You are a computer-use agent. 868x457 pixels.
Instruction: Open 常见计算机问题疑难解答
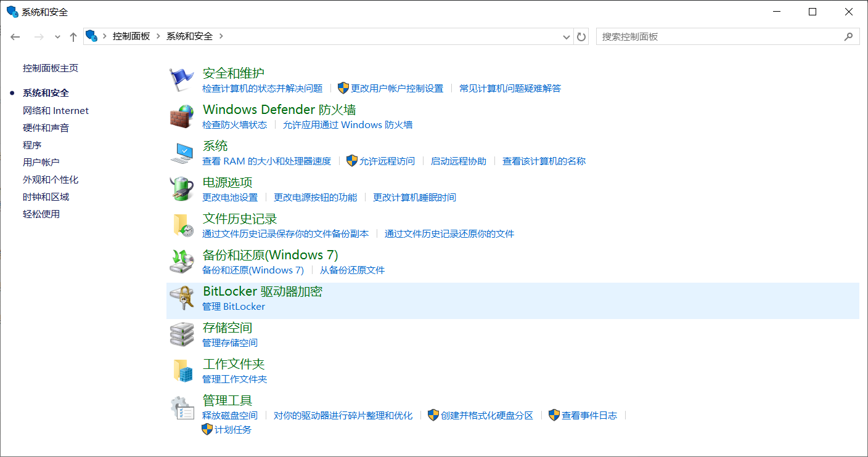point(510,88)
